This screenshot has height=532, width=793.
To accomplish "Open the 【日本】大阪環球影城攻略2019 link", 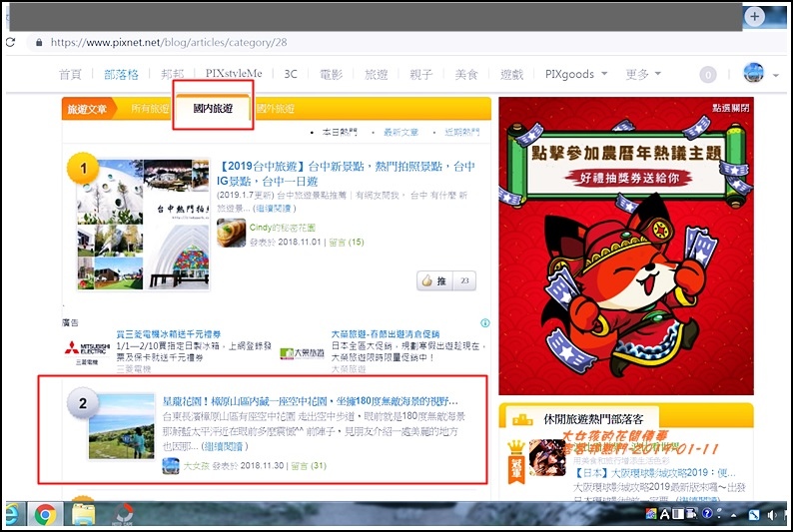I will click(x=654, y=473).
